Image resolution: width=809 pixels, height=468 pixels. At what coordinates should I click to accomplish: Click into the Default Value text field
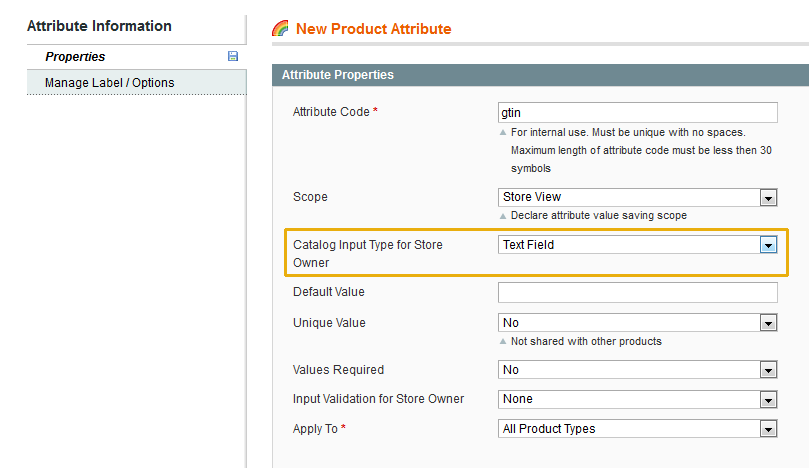coord(637,292)
